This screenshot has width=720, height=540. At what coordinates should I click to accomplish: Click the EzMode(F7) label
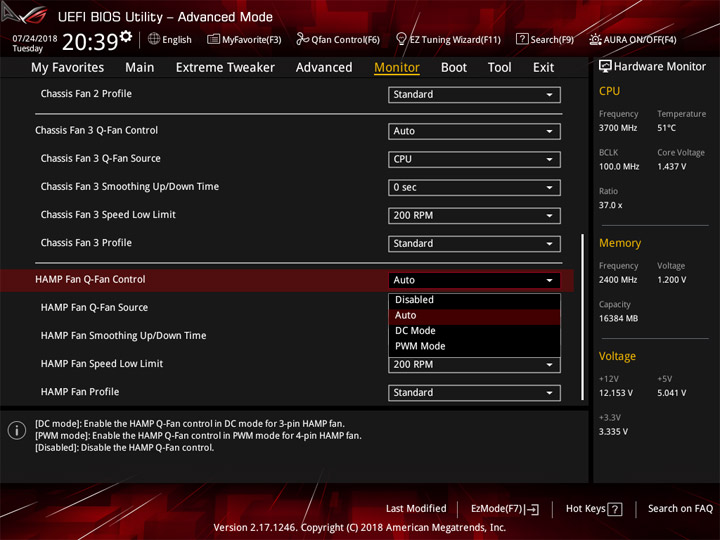pyautogui.click(x=497, y=509)
